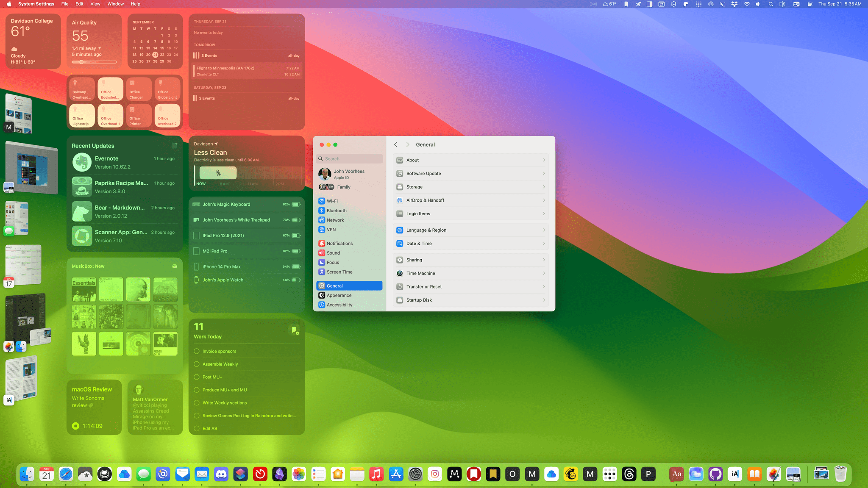This screenshot has width=868, height=488.
Task: Toggle Office Globe Light
Action: pyautogui.click(x=168, y=89)
